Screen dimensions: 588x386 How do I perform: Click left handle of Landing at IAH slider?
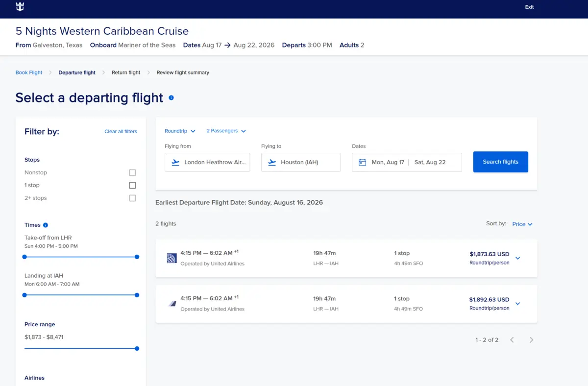[x=24, y=295]
